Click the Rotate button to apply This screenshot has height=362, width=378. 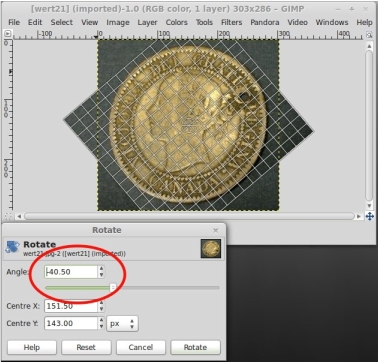(x=195, y=347)
